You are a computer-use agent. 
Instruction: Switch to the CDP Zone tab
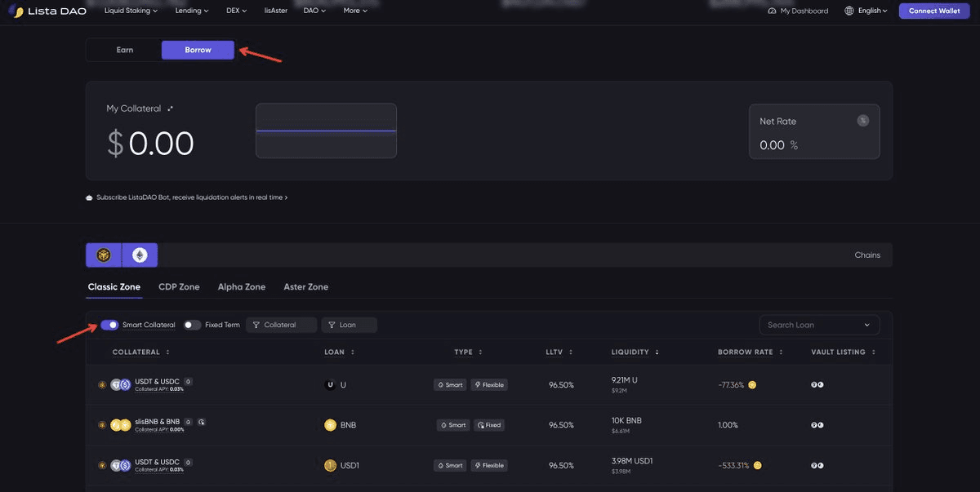click(x=179, y=287)
